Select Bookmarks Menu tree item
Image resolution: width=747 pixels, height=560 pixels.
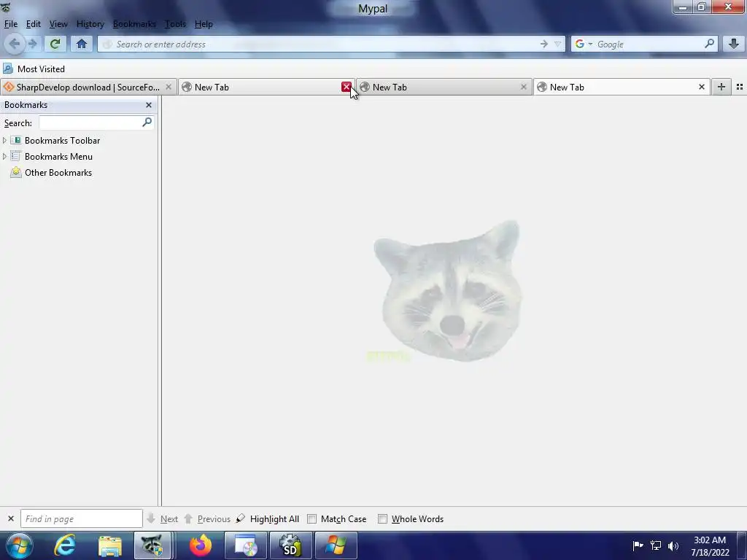(58, 157)
